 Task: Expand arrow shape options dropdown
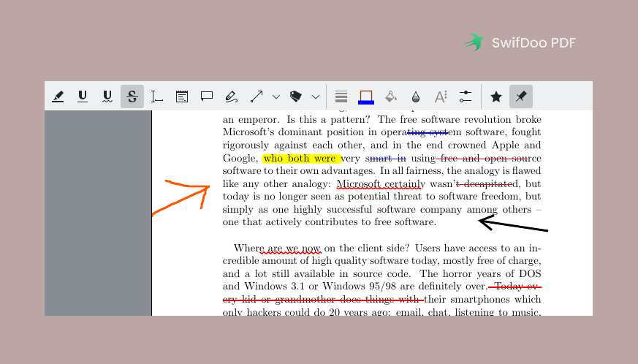[x=276, y=97]
